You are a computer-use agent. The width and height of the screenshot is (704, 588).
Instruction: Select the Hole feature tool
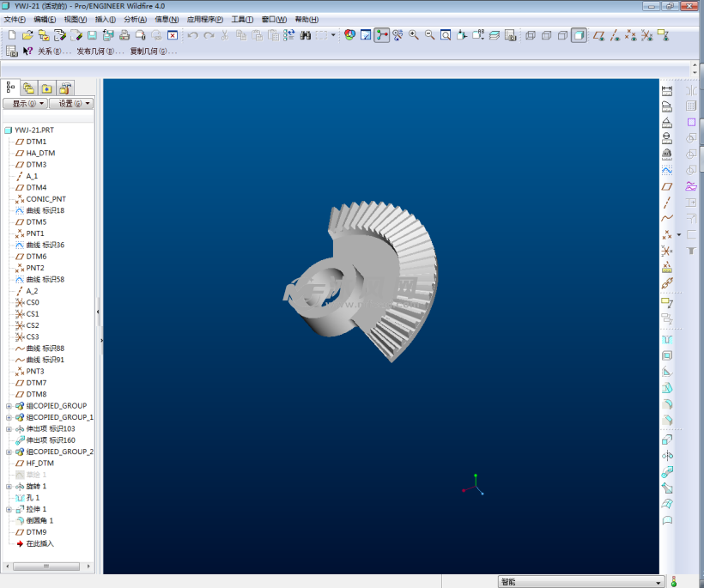click(x=667, y=339)
